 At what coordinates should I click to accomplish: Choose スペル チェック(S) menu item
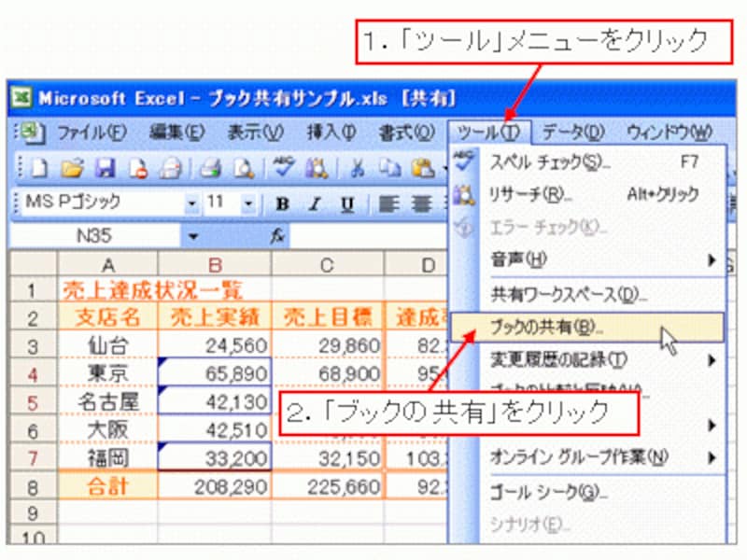(587, 162)
